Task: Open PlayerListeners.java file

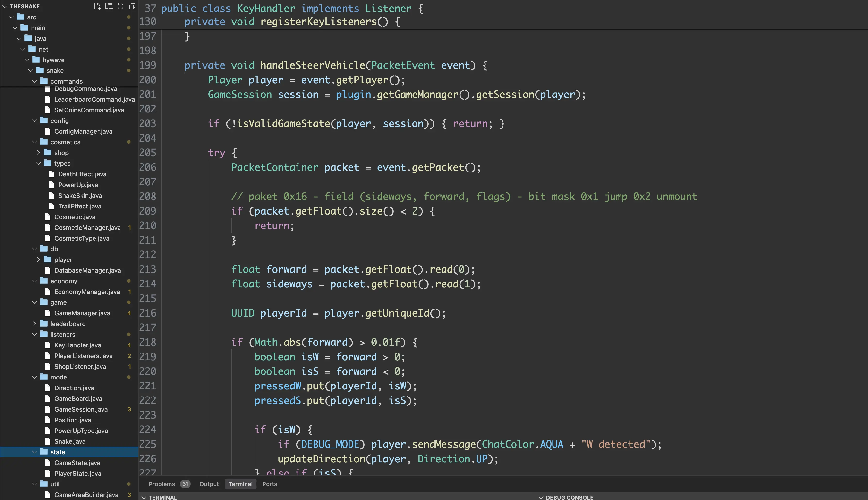Action: 83,356
